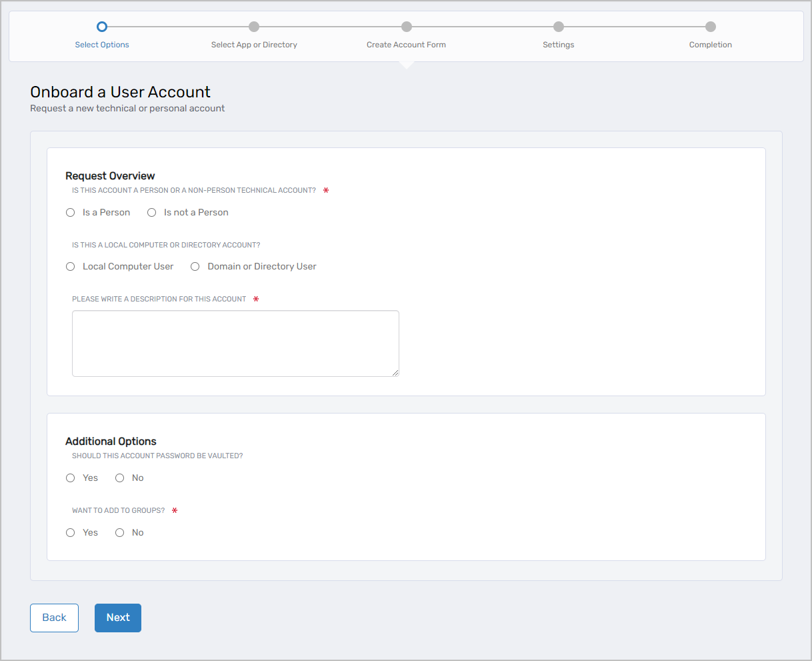This screenshot has width=812, height=661.
Task: Click the required asterisk beside the description label
Action: 256,299
